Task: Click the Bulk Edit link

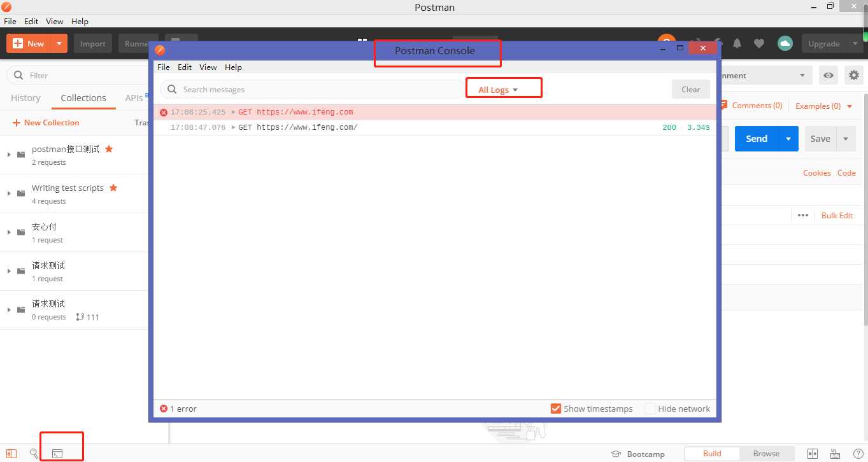Action: pyautogui.click(x=837, y=215)
